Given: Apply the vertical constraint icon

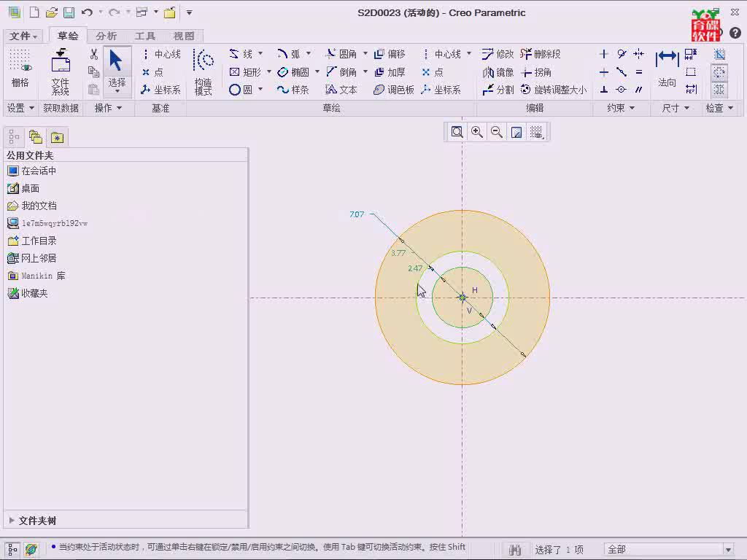Looking at the screenshot, I should [x=603, y=54].
